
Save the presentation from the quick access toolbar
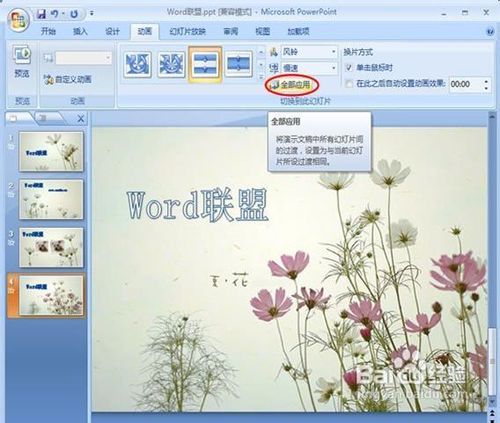tap(42, 14)
